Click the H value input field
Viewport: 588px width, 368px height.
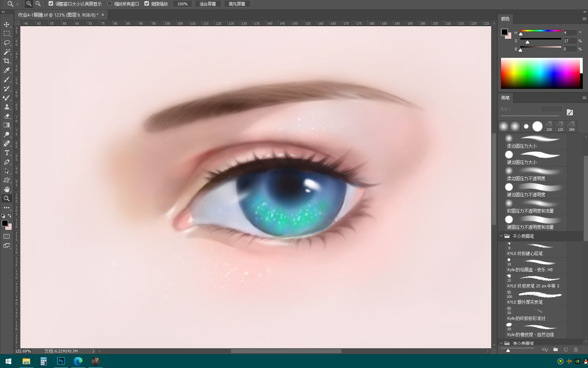pyautogui.click(x=570, y=33)
